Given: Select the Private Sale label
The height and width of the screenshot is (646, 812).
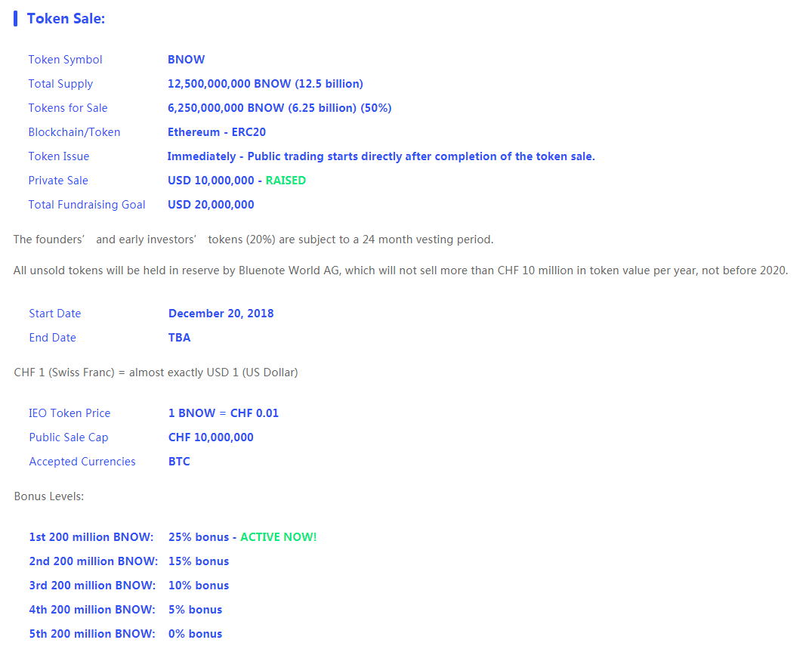Looking at the screenshot, I should pos(58,181).
